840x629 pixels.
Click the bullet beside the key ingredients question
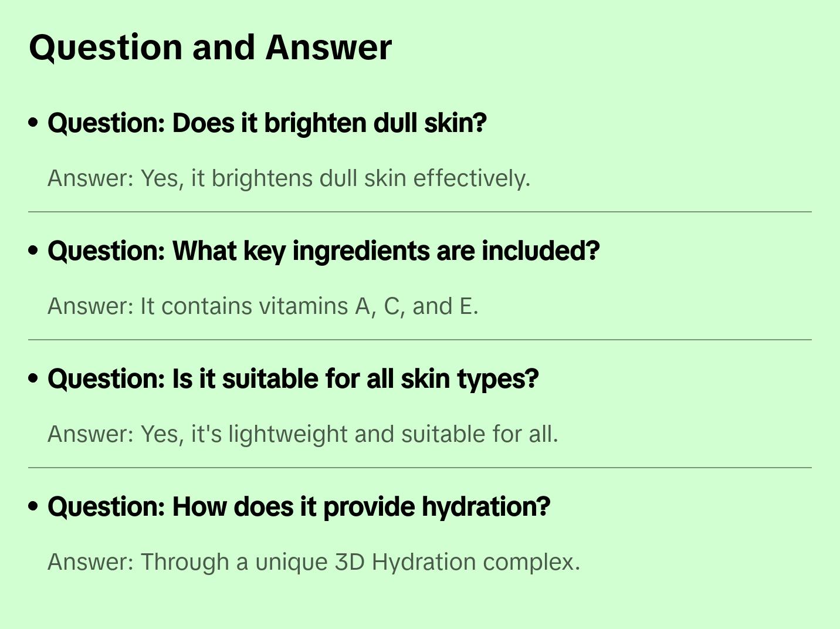point(33,251)
